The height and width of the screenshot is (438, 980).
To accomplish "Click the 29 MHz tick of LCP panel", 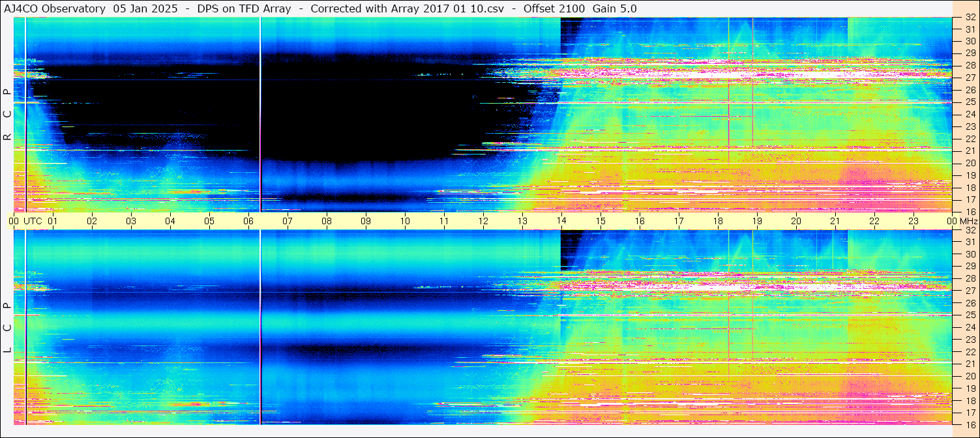I will [970, 267].
